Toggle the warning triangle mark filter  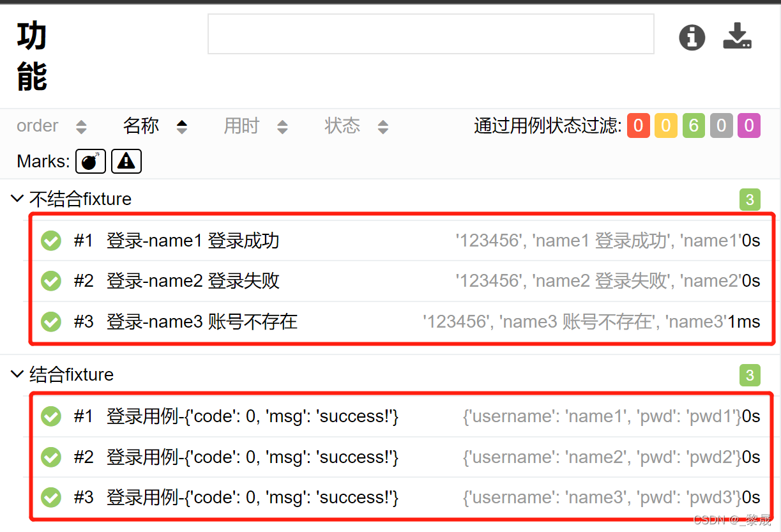click(x=126, y=161)
